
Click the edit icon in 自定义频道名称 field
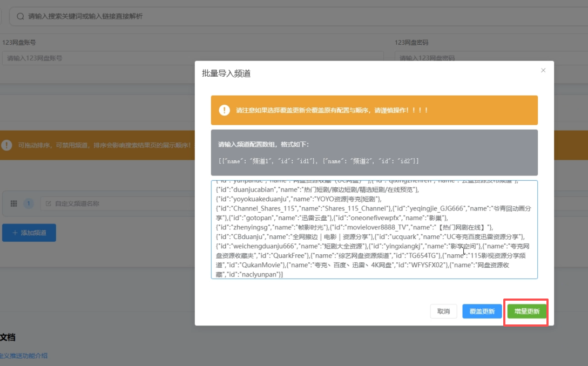[48, 204]
